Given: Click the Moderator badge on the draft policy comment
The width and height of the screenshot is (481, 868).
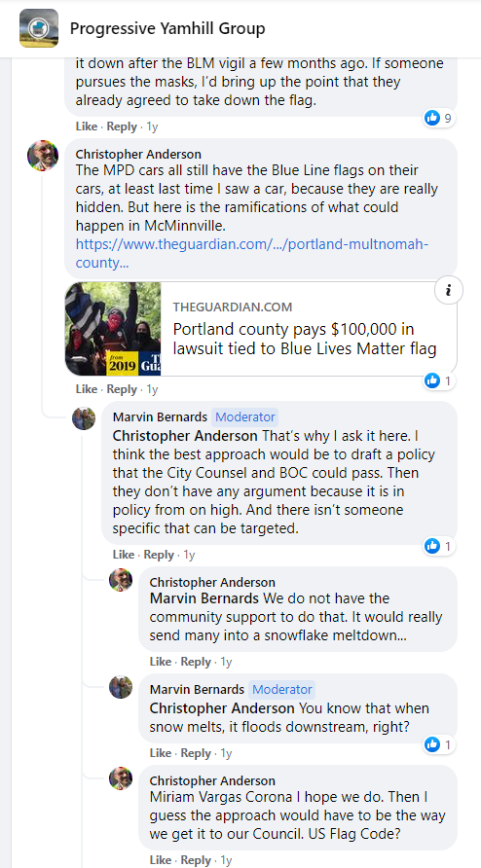Looking at the screenshot, I should [245, 416].
